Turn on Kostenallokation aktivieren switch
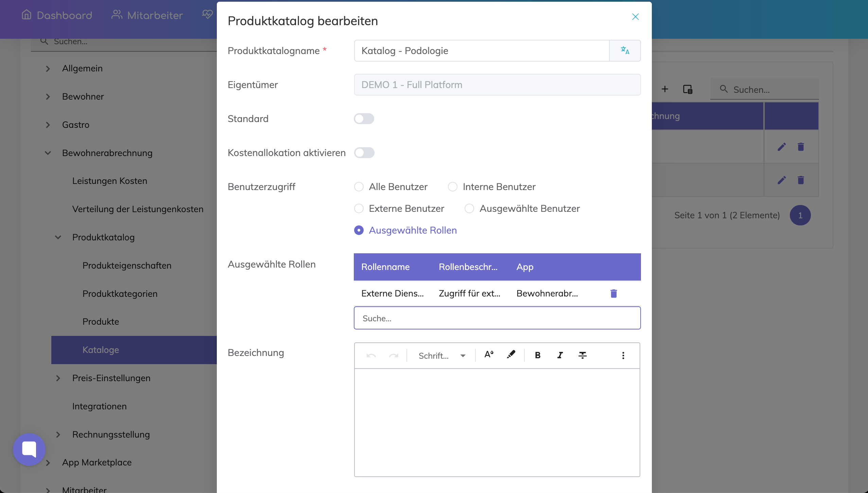The image size is (868, 493). point(364,153)
